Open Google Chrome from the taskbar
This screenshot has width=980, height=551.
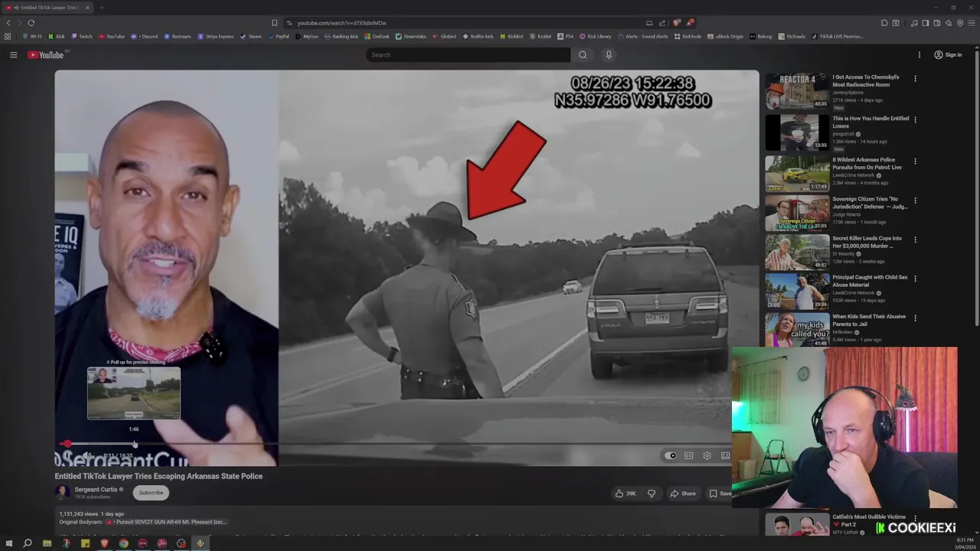point(123,543)
